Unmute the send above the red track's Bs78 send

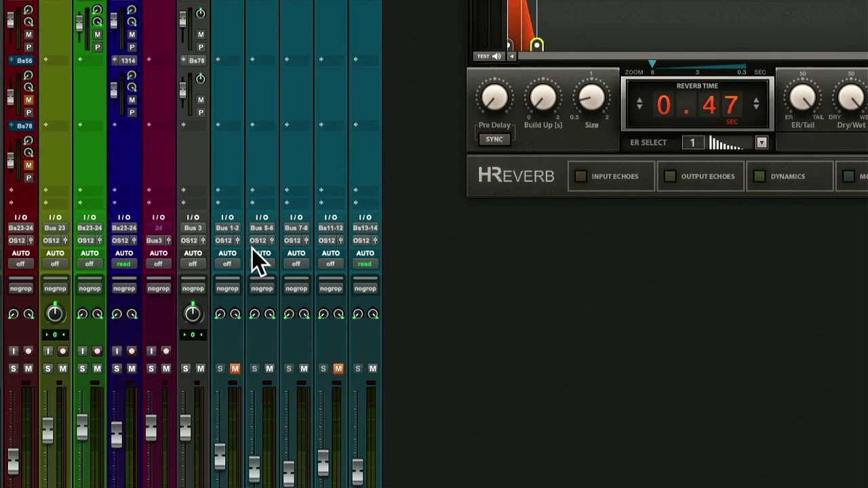click(28, 100)
